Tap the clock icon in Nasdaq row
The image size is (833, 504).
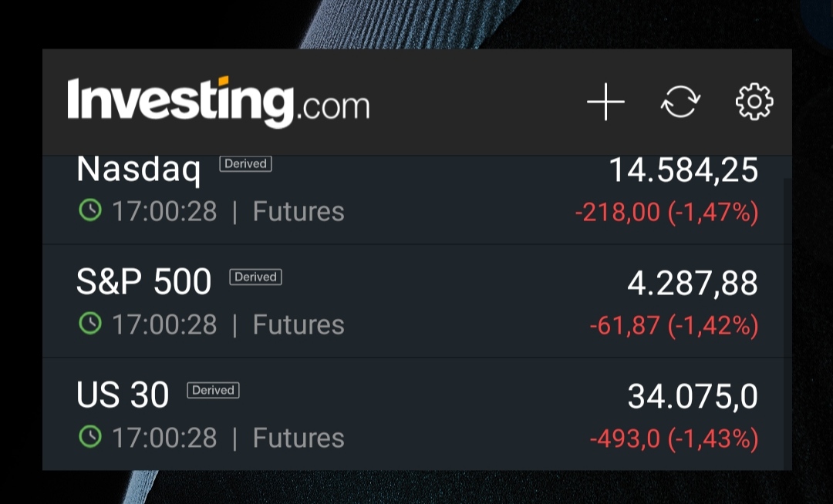coord(90,210)
